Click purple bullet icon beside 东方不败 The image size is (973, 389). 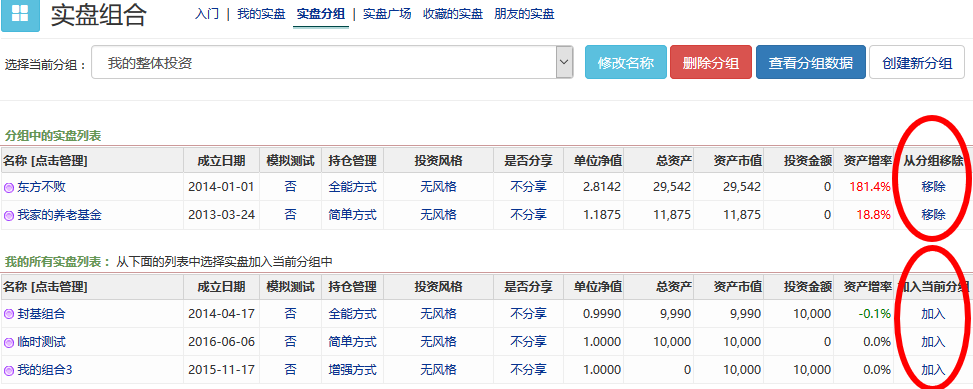[x=9, y=187]
